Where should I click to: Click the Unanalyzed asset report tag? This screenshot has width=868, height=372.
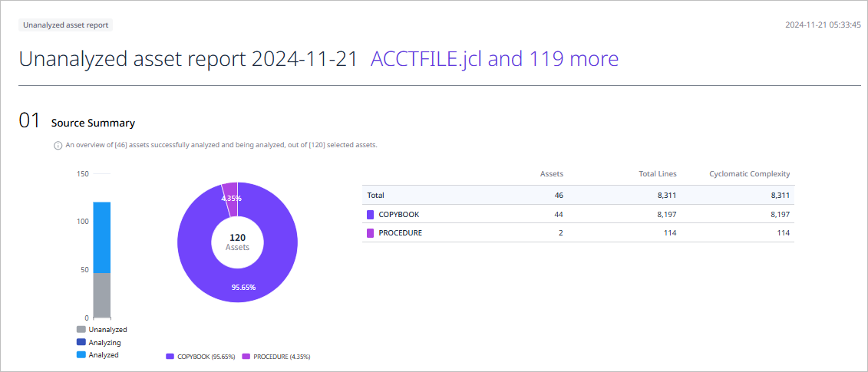coord(66,25)
